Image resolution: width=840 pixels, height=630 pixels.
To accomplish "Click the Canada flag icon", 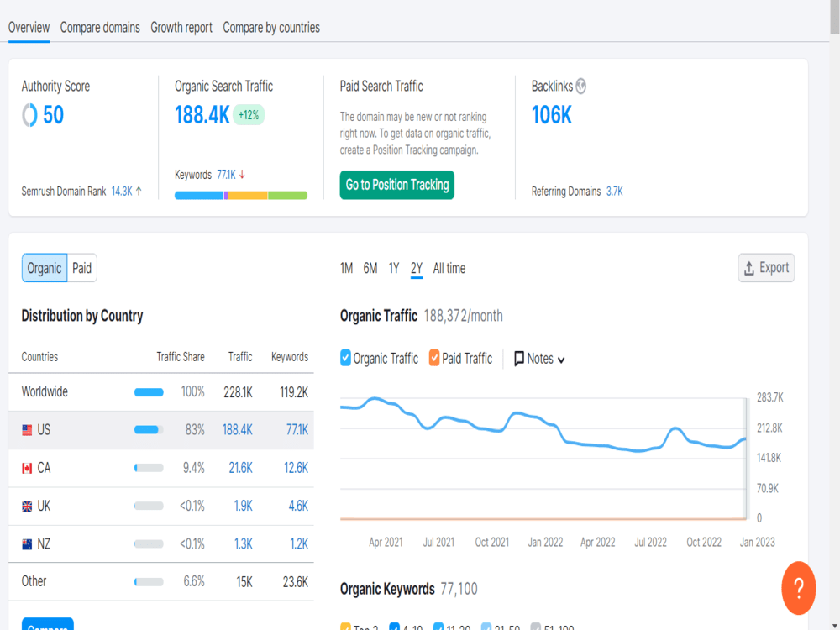I will (x=27, y=468).
